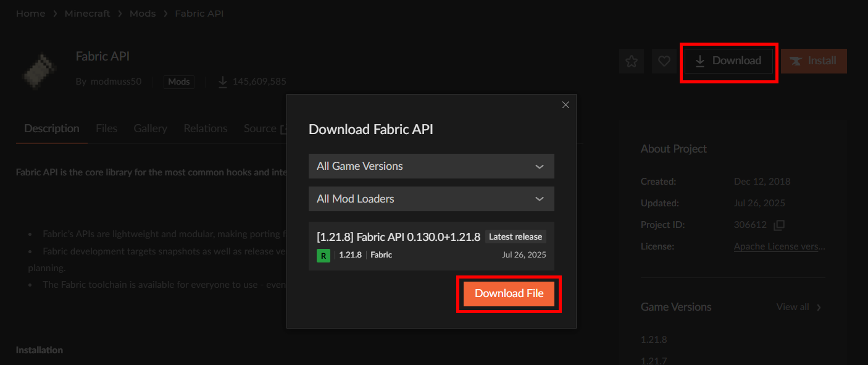868x365 pixels.
Task: Open author modmuss50 profile
Action: 115,82
